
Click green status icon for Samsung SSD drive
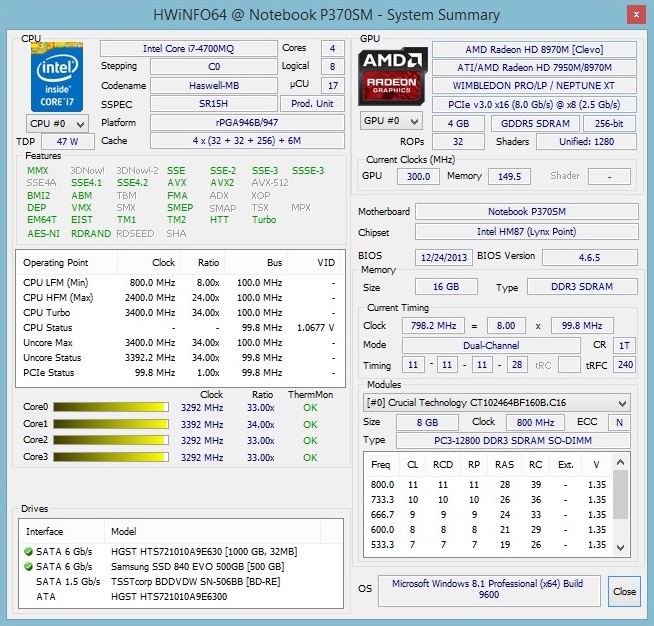point(28,567)
